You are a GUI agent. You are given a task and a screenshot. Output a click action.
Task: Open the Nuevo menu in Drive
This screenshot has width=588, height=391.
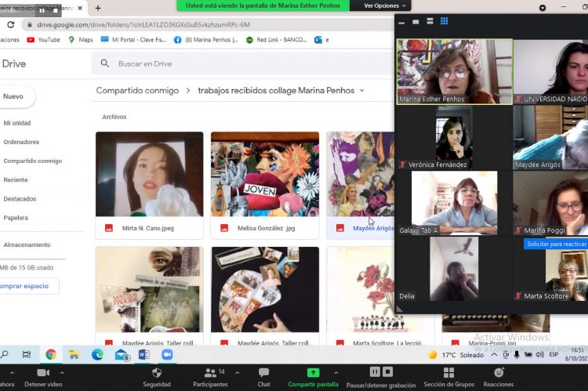(x=14, y=96)
